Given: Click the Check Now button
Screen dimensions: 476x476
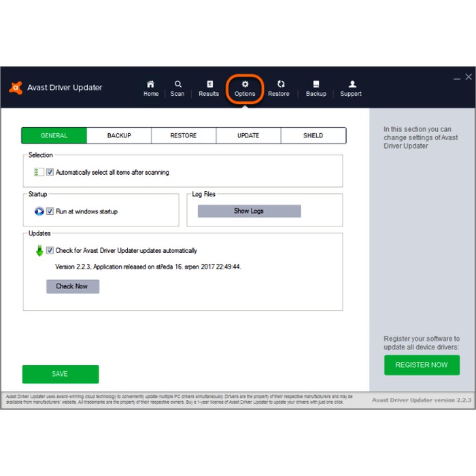Looking at the screenshot, I should pos(73,286).
